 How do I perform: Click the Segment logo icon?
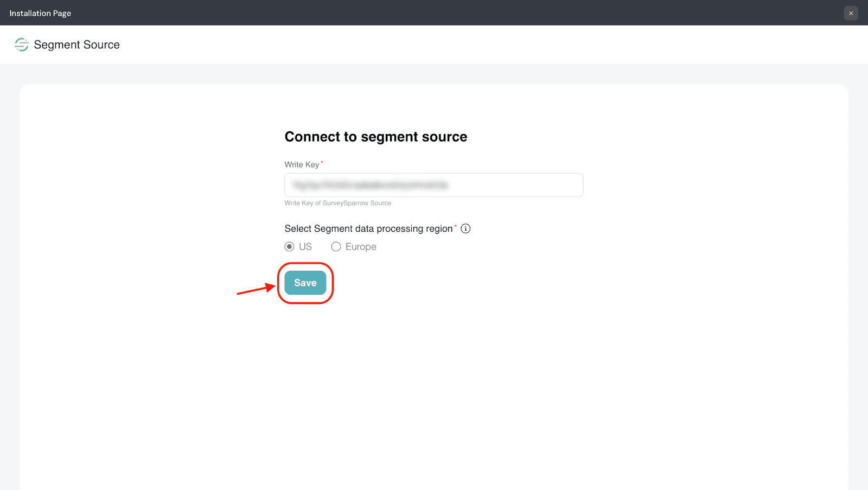click(x=22, y=44)
